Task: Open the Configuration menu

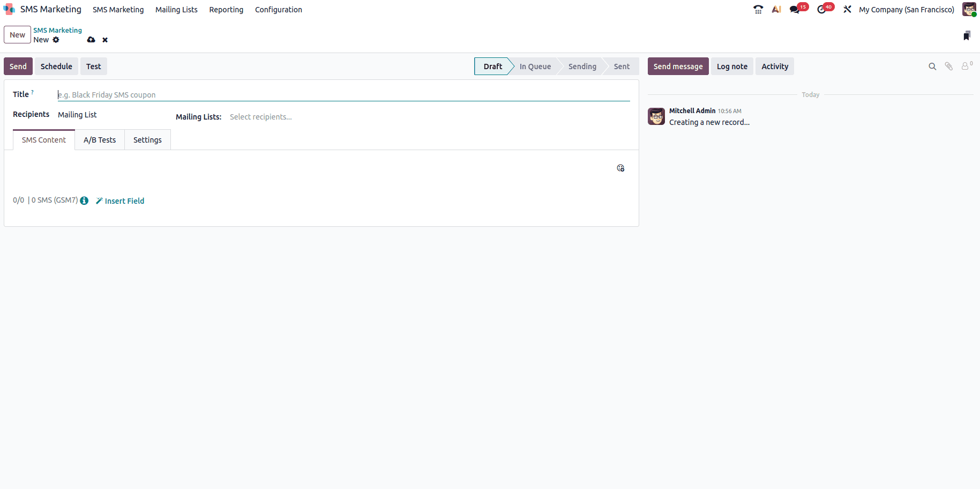Action: pyautogui.click(x=279, y=10)
